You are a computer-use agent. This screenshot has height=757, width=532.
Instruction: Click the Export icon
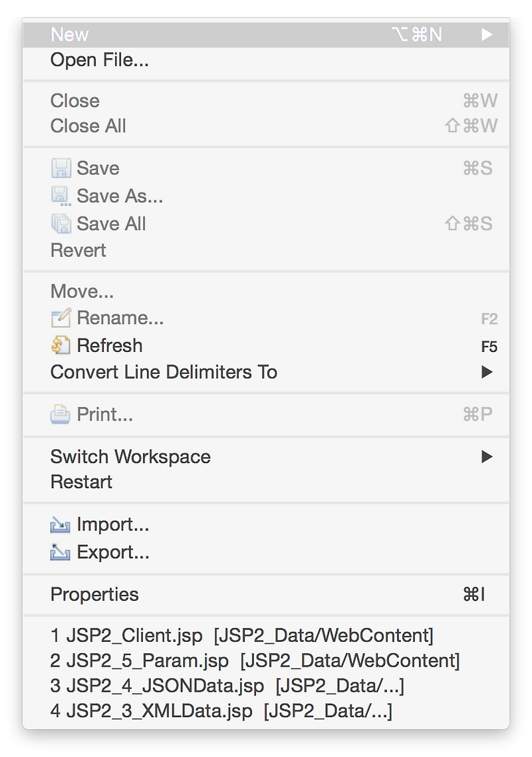click(61, 552)
